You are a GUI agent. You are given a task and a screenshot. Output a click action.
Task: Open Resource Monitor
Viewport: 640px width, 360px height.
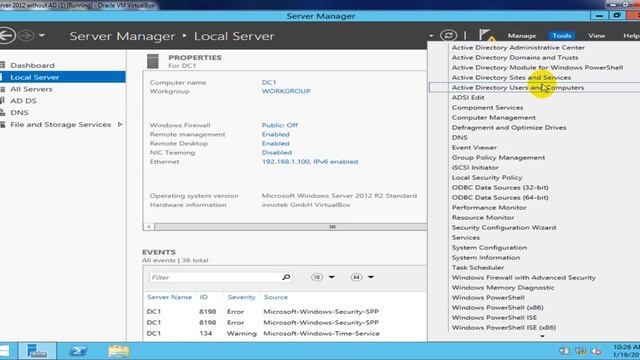(x=483, y=218)
